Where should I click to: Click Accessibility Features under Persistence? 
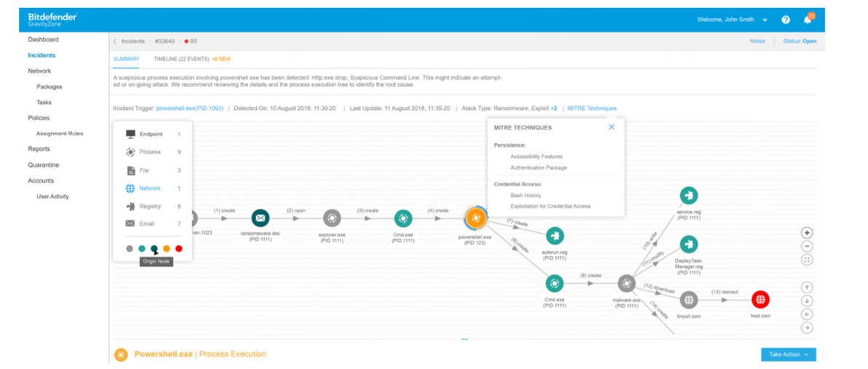pyautogui.click(x=537, y=156)
